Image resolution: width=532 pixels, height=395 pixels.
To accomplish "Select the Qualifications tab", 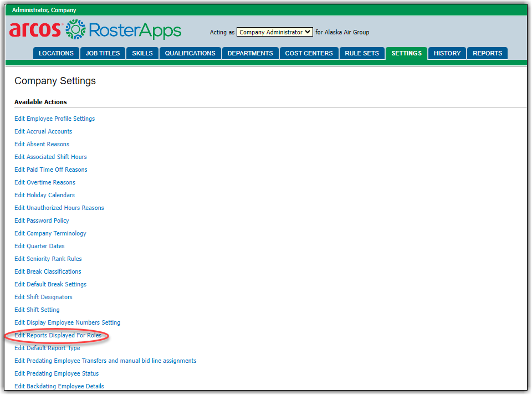I will pyautogui.click(x=190, y=53).
